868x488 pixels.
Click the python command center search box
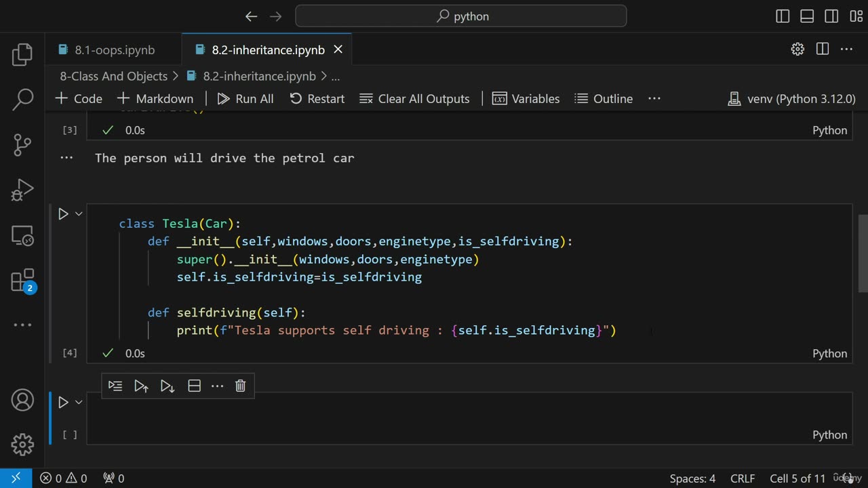pos(461,16)
